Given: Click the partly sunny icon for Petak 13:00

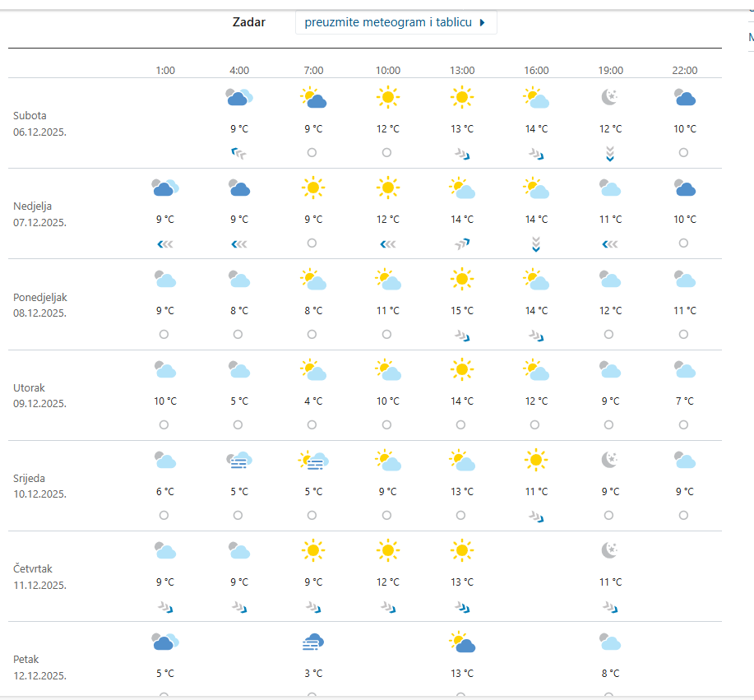Looking at the screenshot, I should [462, 642].
